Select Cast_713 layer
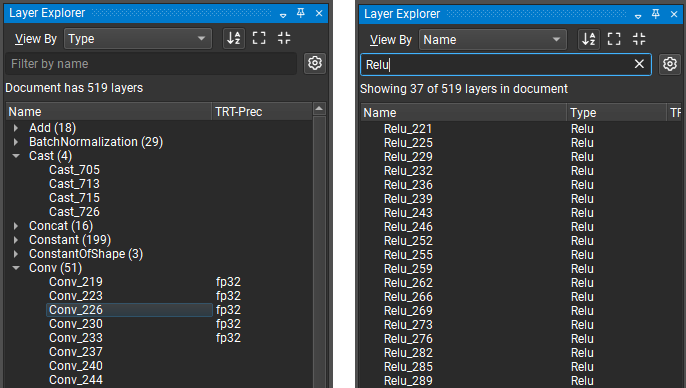 coord(74,184)
